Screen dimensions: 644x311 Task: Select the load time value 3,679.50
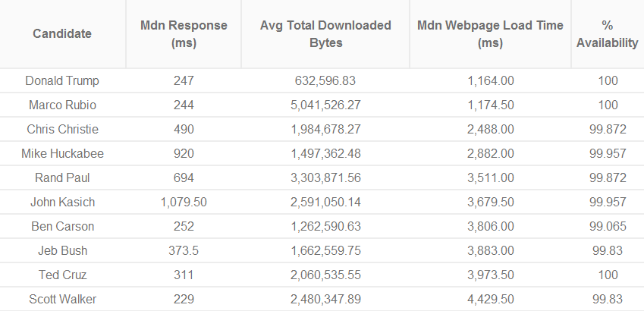click(490, 202)
